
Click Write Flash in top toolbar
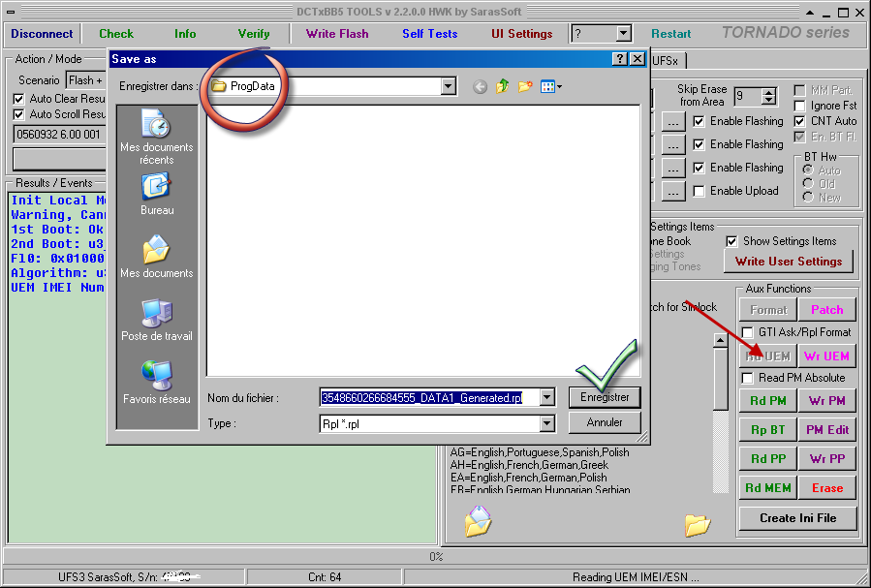pos(337,34)
